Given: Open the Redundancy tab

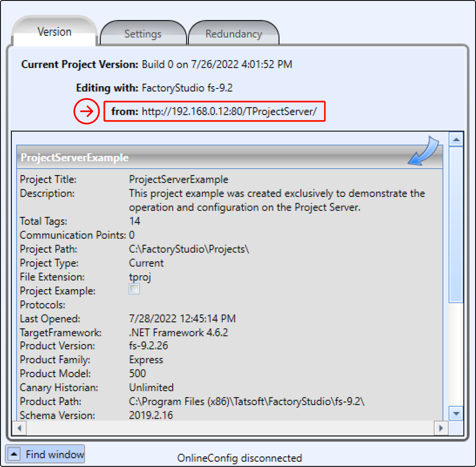Looking at the screenshot, I should pyautogui.click(x=233, y=33).
